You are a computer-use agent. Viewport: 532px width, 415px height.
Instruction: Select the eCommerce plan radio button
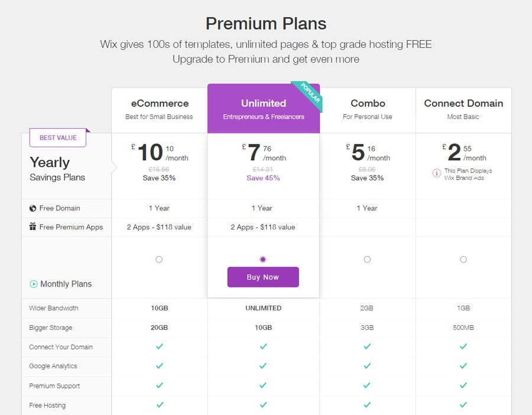pos(158,259)
